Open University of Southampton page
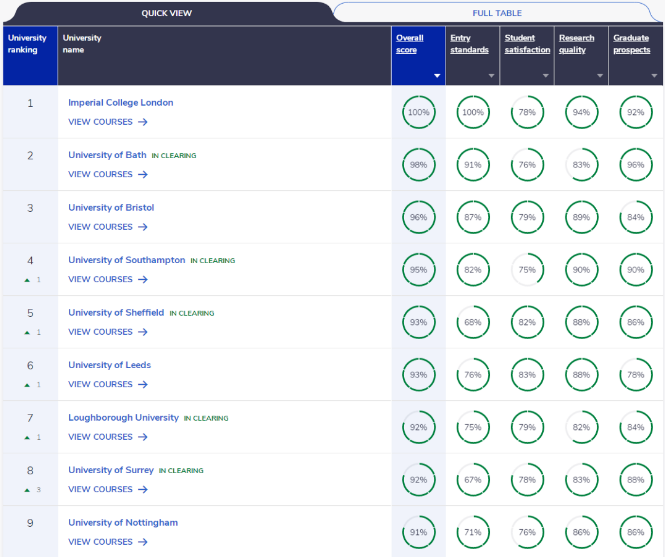The height and width of the screenshot is (557, 665). pyautogui.click(x=126, y=260)
